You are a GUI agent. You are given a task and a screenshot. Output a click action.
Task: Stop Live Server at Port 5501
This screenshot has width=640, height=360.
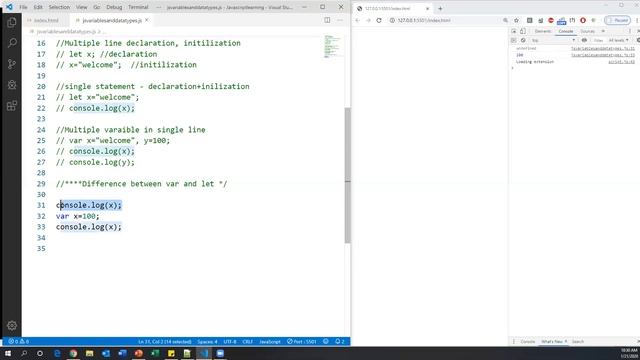[302, 341]
